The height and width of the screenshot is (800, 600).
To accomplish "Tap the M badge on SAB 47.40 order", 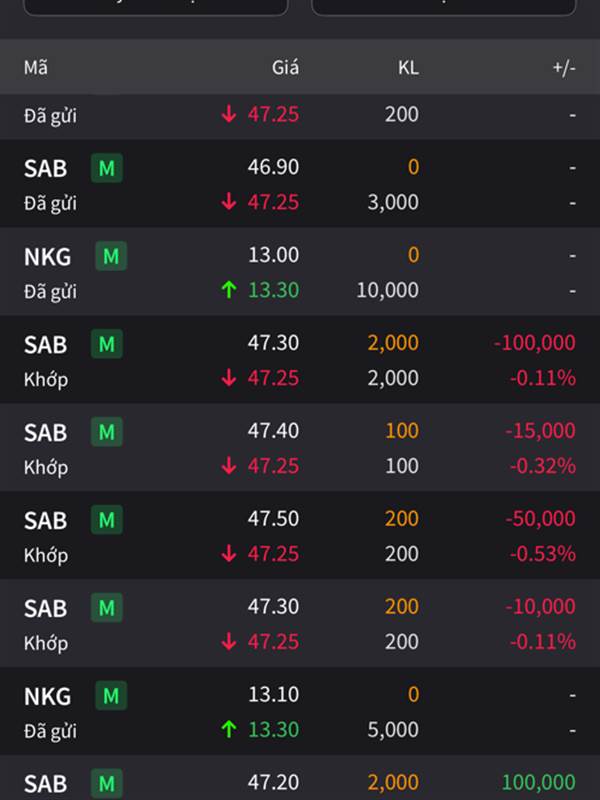I will (107, 432).
